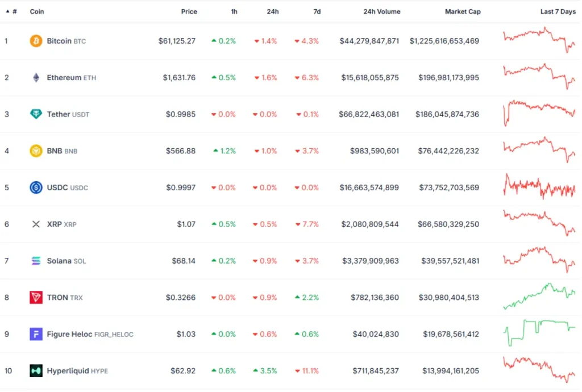This screenshot has height=392, width=582.
Task: Open Tether's 7-day sparkline chart
Action: click(x=539, y=112)
